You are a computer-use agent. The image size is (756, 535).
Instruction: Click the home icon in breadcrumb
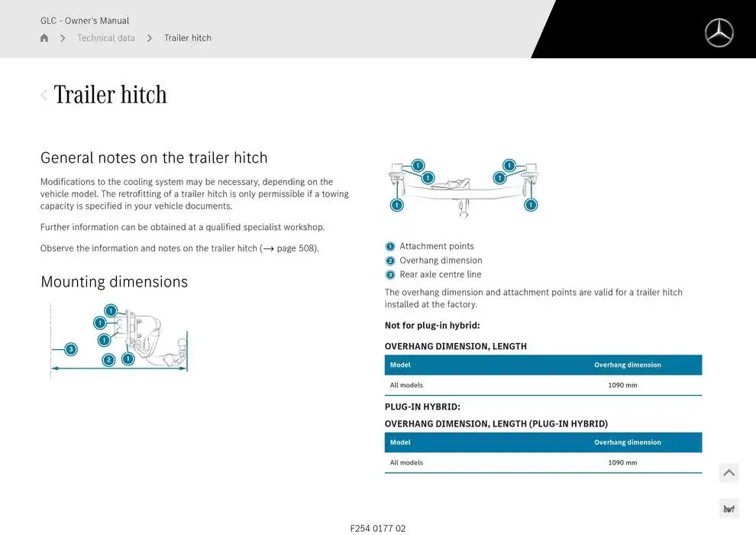(44, 38)
